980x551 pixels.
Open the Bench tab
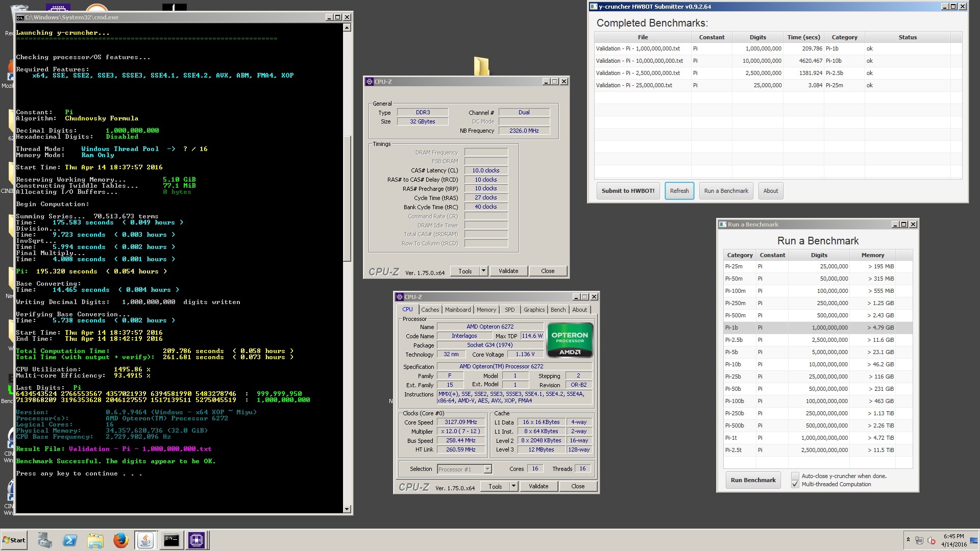click(558, 310)
